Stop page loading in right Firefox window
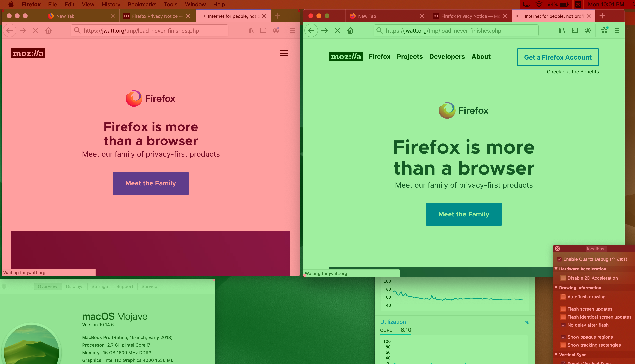The image size is (635, 364). pos(337,30)
